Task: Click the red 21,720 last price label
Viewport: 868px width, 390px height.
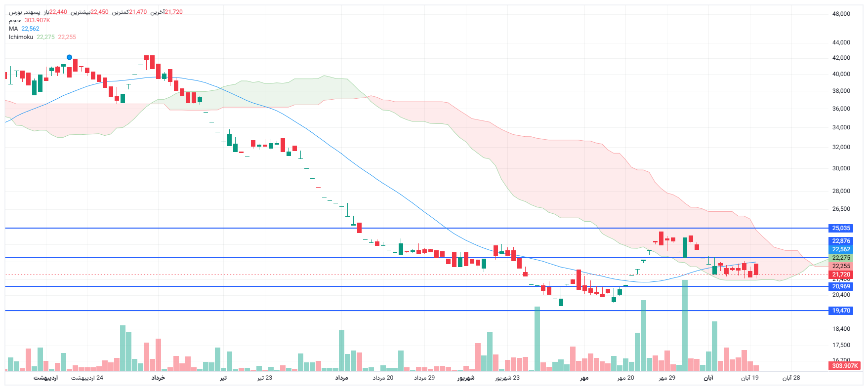Action: coord(841,274)
